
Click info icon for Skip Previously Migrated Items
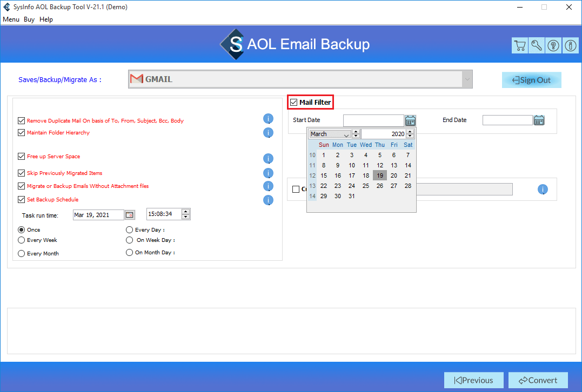268,173
